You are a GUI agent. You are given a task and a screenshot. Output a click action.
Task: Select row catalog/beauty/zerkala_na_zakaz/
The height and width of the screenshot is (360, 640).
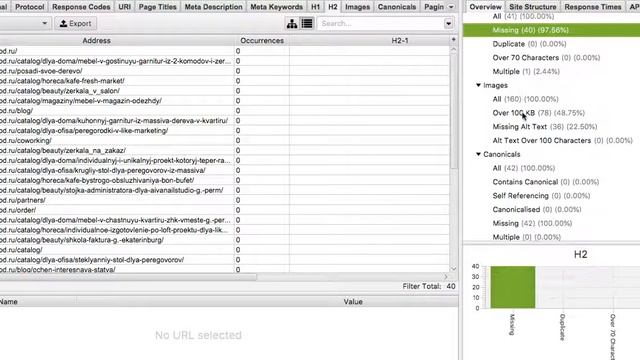tap(224, 151)
